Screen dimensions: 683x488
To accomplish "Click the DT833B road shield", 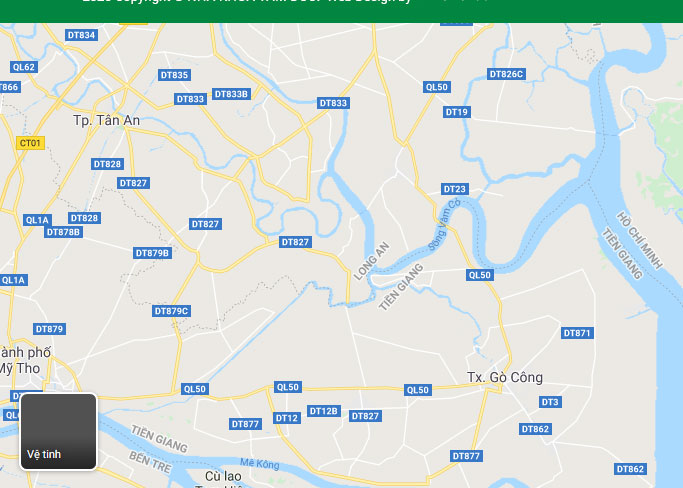I will click(231, 94).
